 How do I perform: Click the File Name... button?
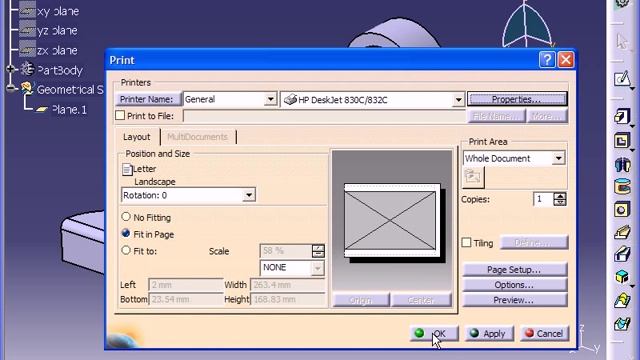(496, 116)
